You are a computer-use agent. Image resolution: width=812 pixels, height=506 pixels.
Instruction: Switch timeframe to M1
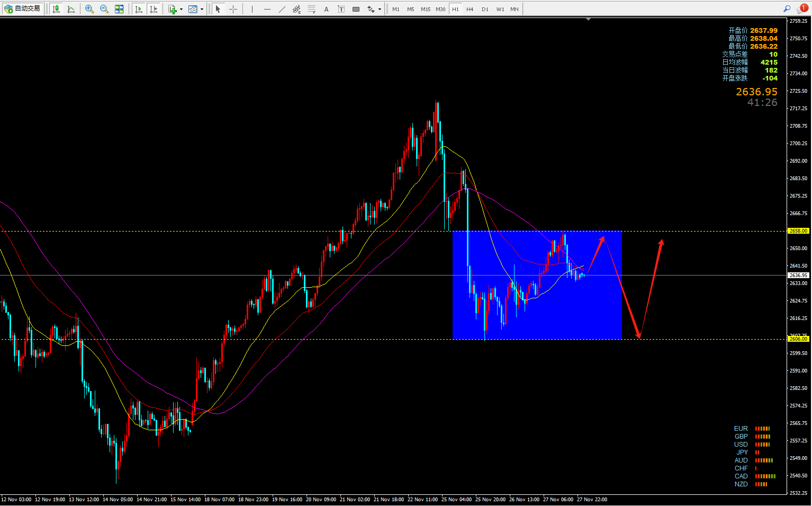pos(396,9)
